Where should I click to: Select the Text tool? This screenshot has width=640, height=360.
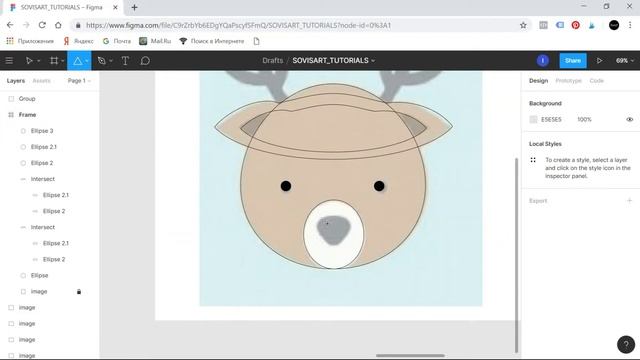[125, 61]
